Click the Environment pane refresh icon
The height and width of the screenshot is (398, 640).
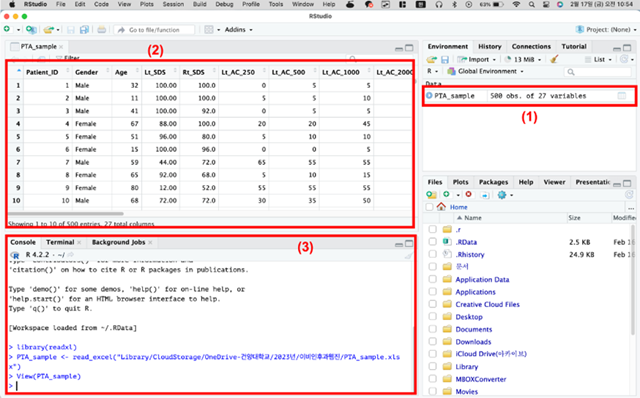[x=624, y=59]
